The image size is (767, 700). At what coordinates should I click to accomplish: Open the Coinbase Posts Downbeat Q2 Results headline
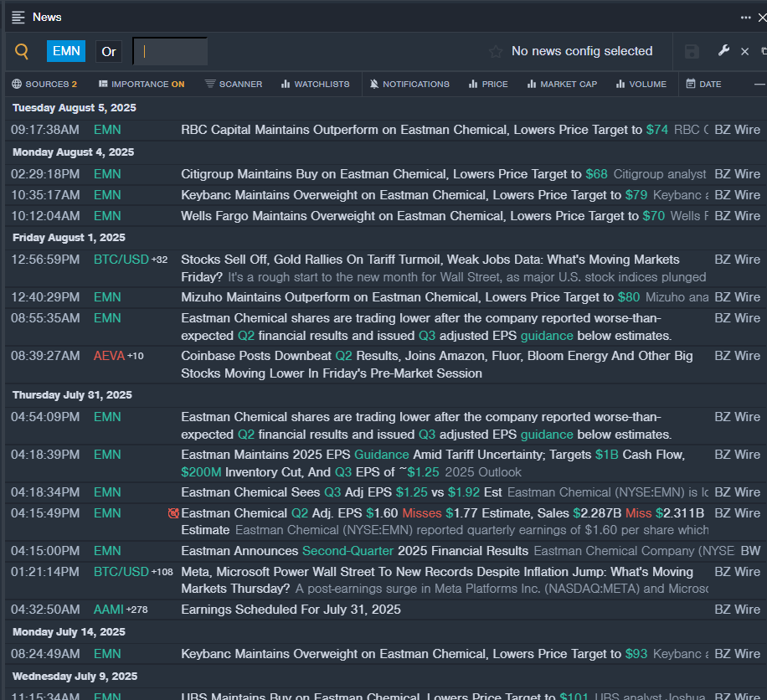(x=436, y=364)
